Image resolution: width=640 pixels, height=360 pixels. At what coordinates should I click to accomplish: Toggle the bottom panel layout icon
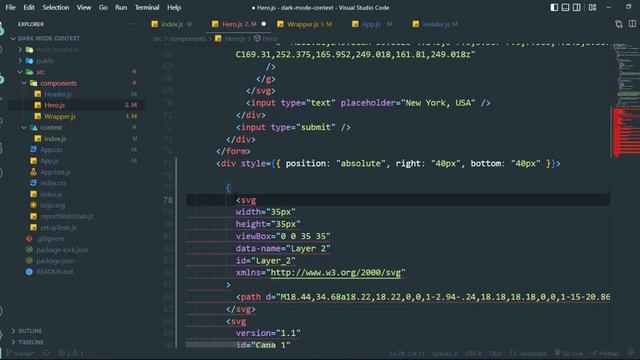coord(565,7)
